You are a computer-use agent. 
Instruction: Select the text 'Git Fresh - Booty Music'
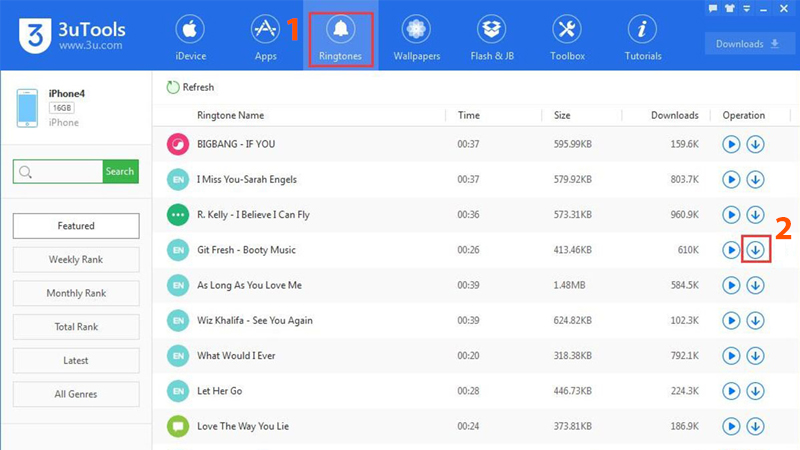(246, 250)
